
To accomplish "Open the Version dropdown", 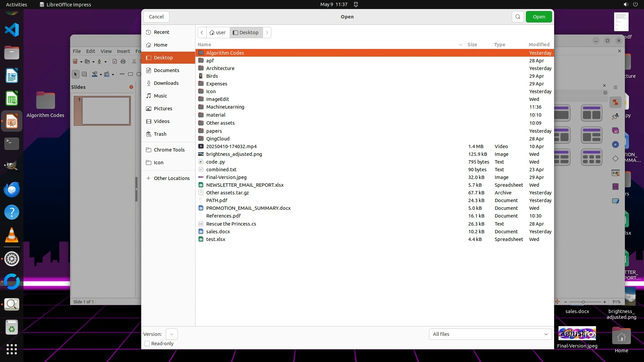I will point(171,334).
